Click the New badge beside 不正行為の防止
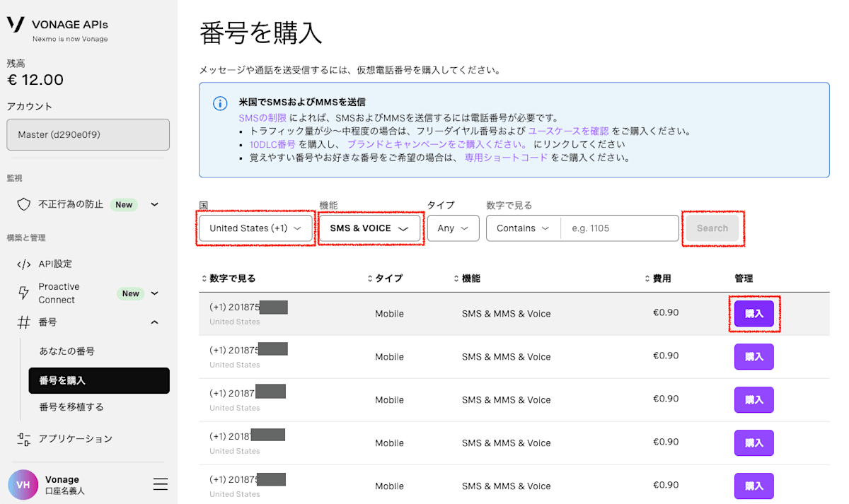The image size is (849, 504). click(x=124, y=204)
